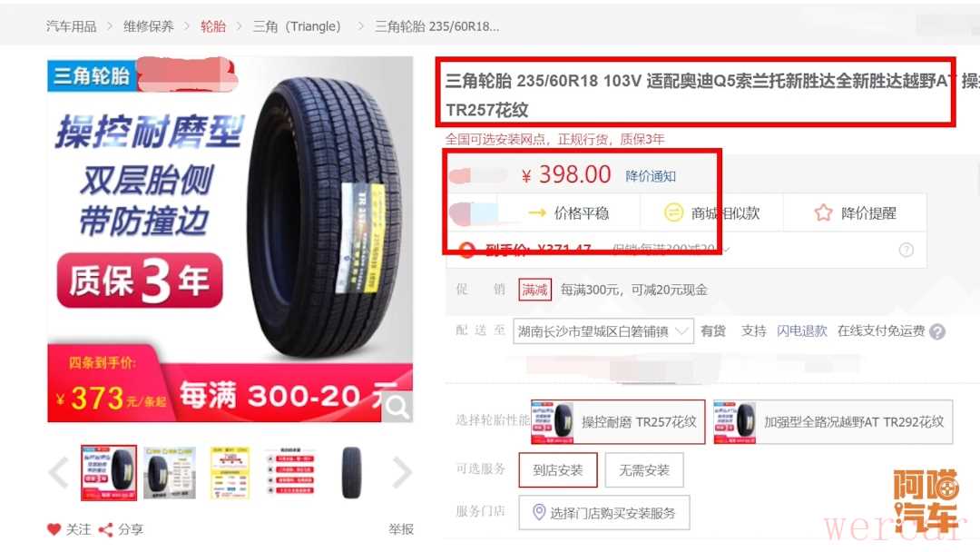Screen dimensions: 980x552
Task: Open the delivery address dropdown 湖南长沙市
Action: pyautogui.click(x=603, y=331)
